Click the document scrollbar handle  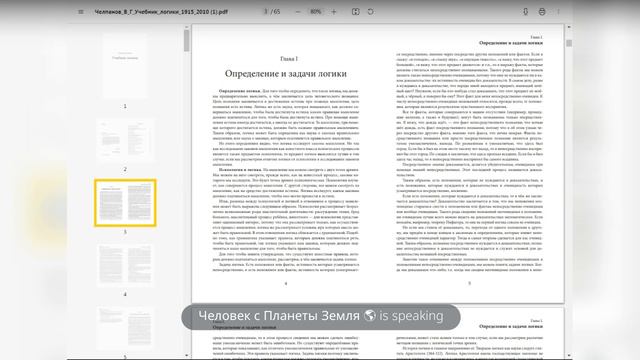coord(569,43)
